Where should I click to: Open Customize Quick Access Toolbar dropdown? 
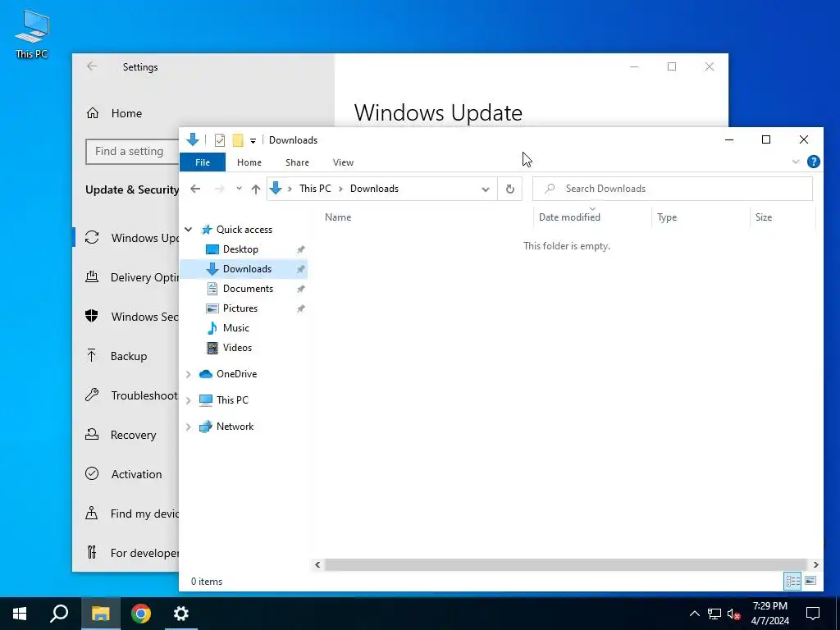253,141
